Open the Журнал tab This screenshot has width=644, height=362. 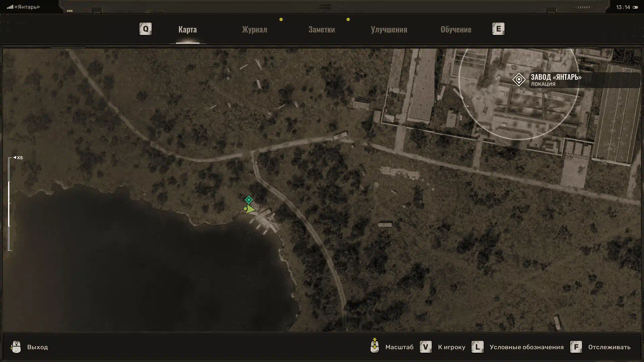pos(255,29)
